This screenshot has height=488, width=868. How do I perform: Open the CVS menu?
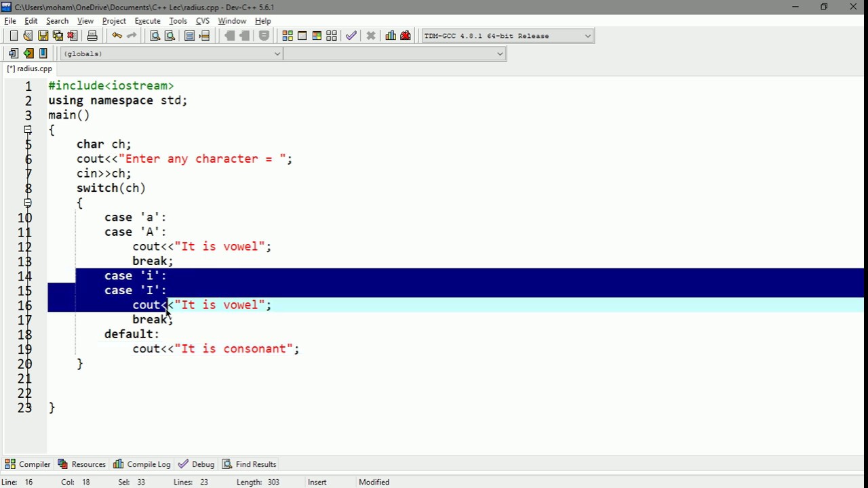pos(203,21)
